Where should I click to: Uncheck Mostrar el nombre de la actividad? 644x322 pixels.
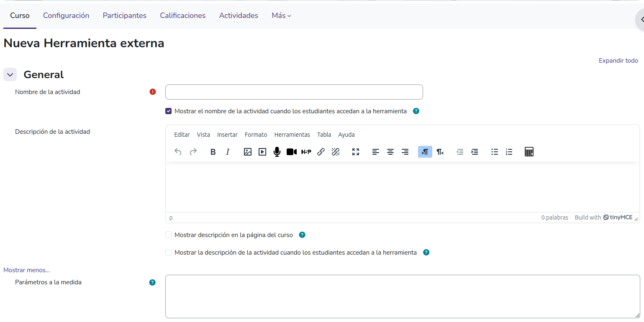pyautogui.click(x=168, y=111)
